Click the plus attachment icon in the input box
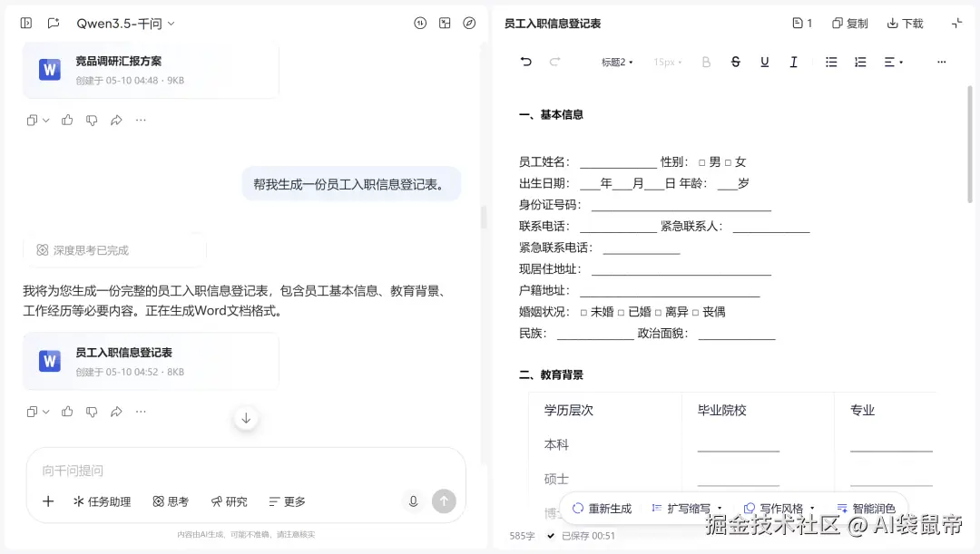 [x=48, y=501]
